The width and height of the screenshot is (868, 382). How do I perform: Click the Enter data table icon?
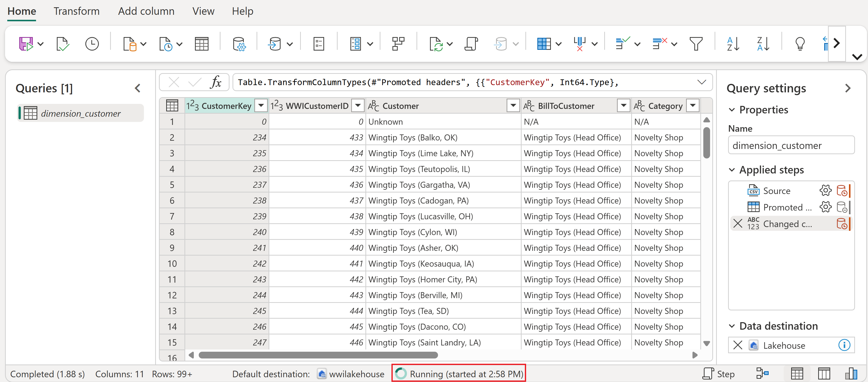(201, 44)
